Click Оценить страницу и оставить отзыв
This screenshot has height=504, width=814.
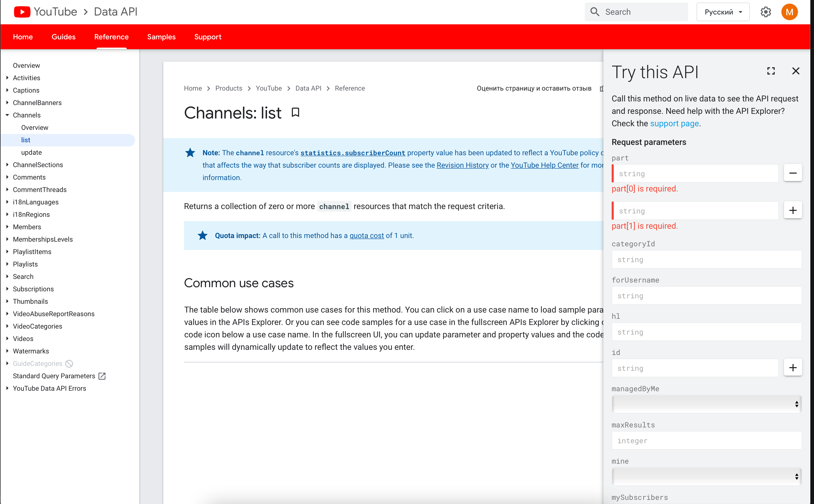point(534,88)
